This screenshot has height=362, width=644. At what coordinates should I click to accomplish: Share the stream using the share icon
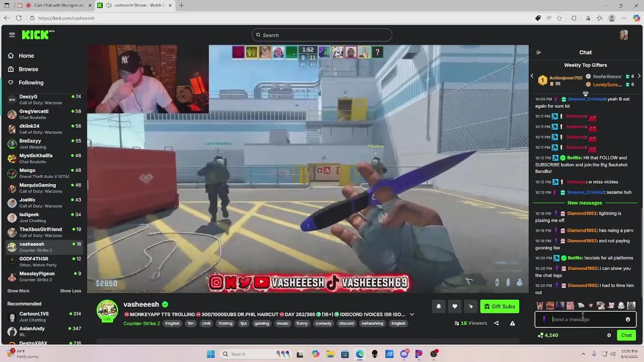click(496, 323)
